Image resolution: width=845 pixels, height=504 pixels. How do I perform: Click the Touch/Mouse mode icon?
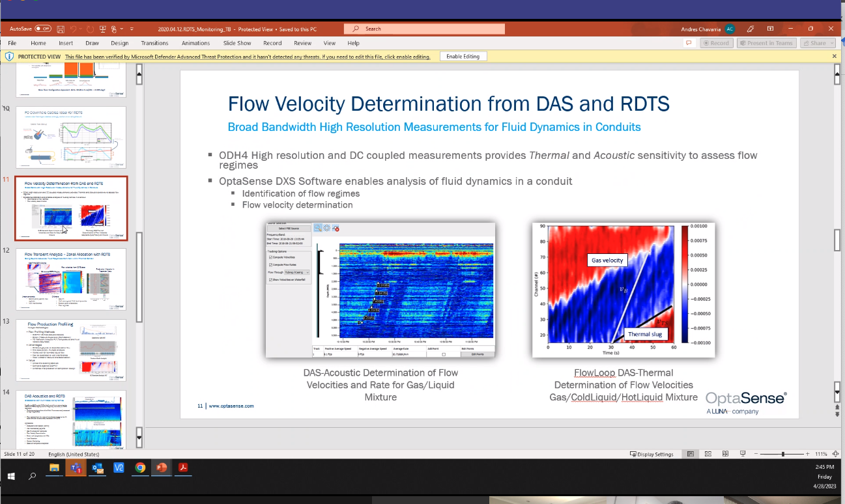[x=114, y=29]
